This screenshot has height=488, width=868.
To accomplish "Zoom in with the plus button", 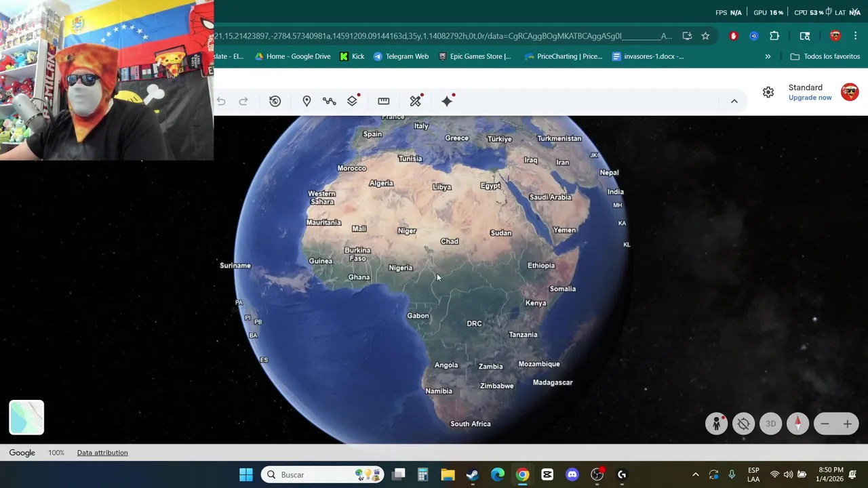I will click(x=847, y=424).
